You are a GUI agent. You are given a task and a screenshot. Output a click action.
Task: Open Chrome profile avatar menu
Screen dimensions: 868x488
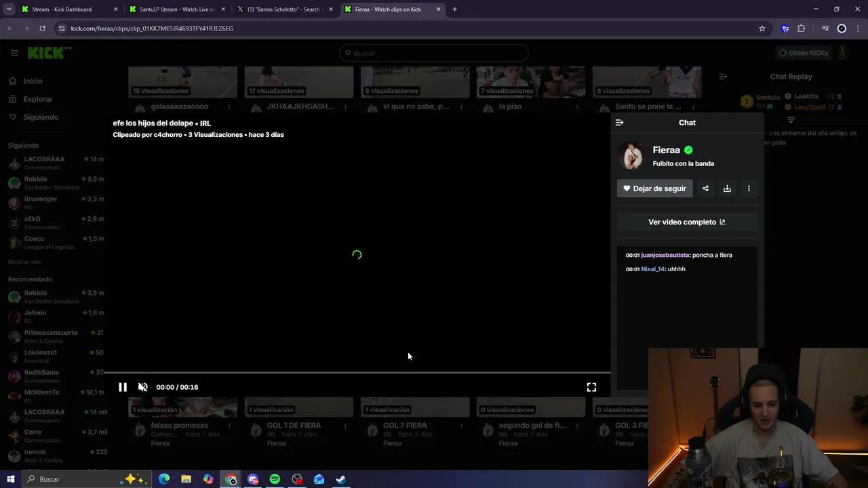click(842, 28)
